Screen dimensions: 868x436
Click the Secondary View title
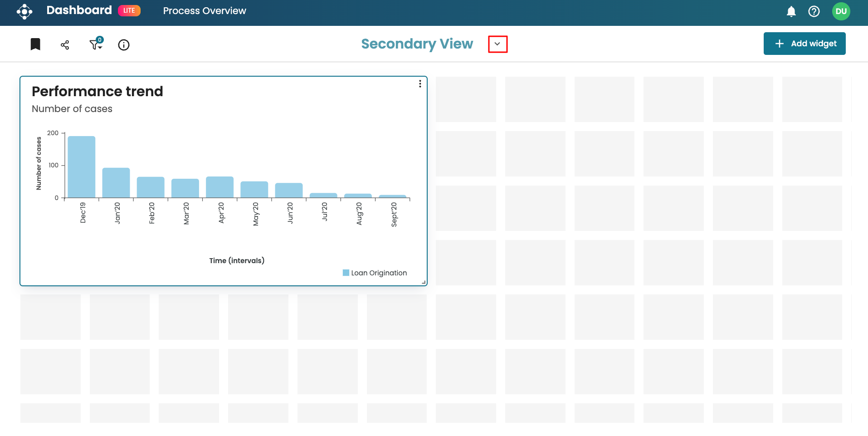tap(417, 44)
